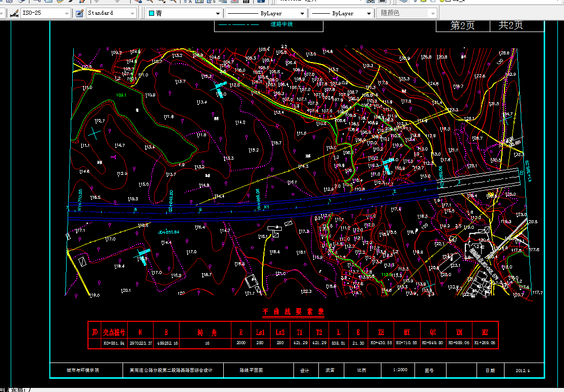Click the YH column header
This screenshot has width=564, height=392.
coord(459,333)
